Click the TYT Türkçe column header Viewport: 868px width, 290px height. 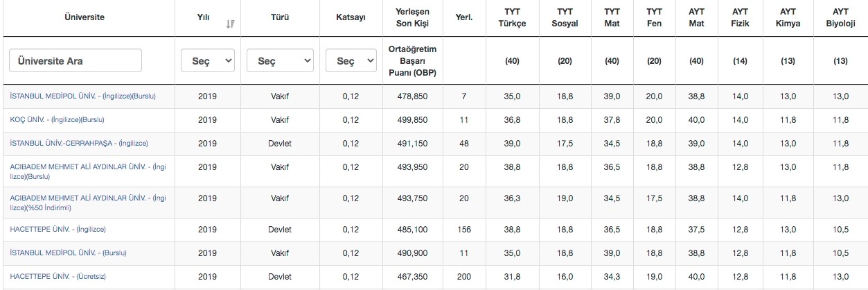pos(512,17)
